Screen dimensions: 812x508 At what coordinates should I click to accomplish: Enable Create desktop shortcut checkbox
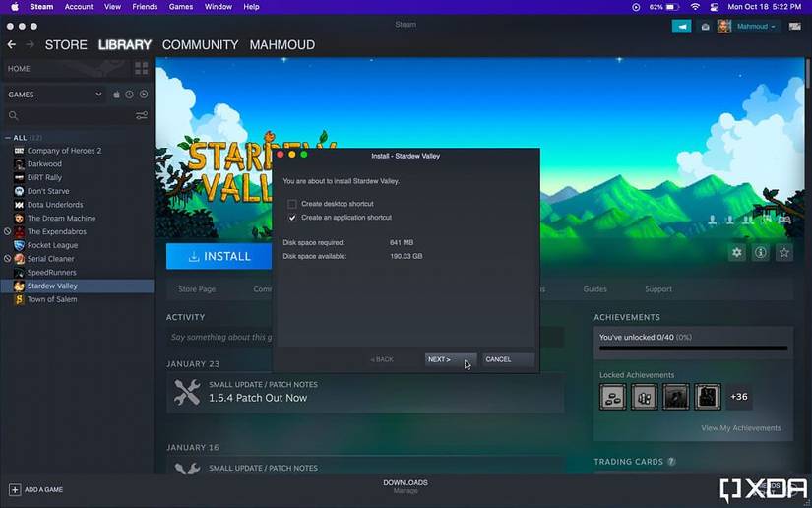pos(292,204)
